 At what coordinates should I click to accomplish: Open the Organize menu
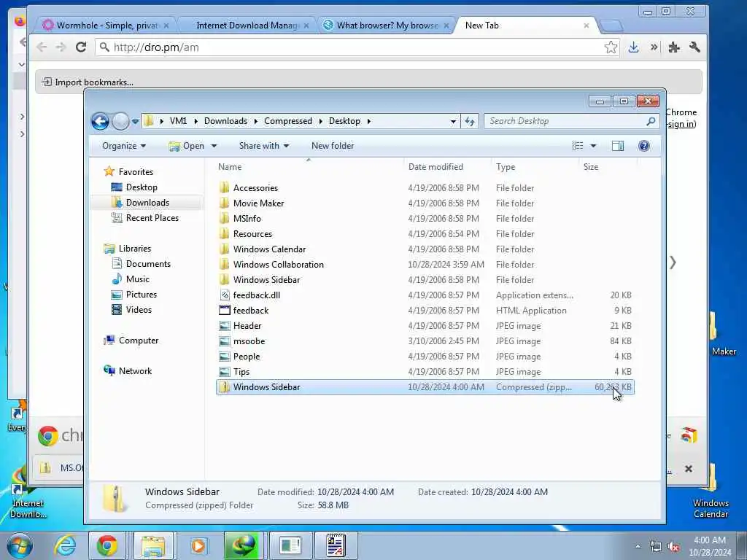[124, 146]
